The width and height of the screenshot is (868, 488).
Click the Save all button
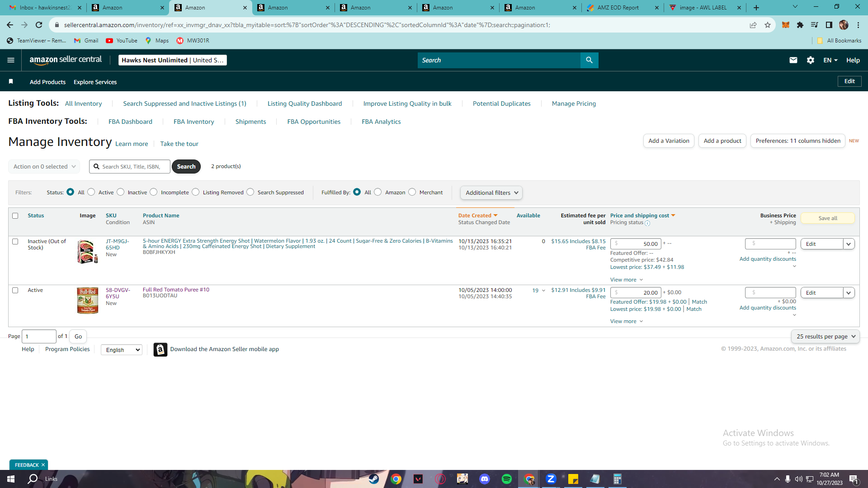click(828, 218)
